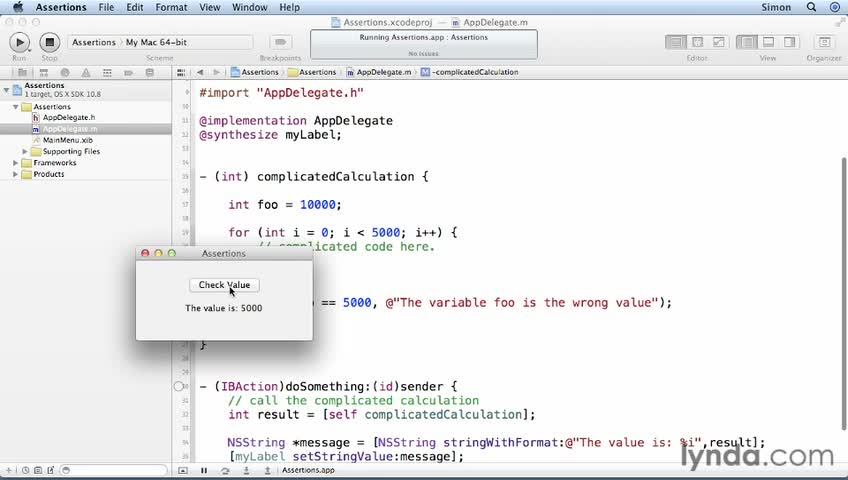Show the Breakpoint navigator

click(x=128, y=72)
